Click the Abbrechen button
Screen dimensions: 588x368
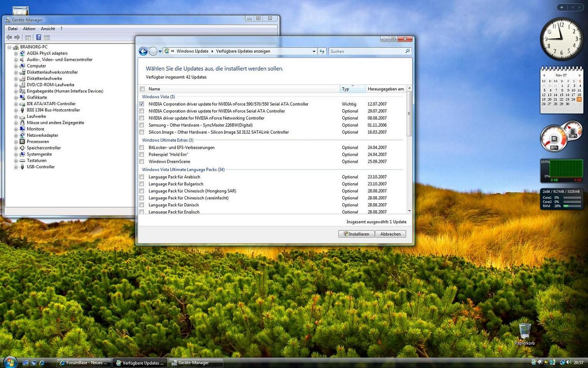point(391,234)
